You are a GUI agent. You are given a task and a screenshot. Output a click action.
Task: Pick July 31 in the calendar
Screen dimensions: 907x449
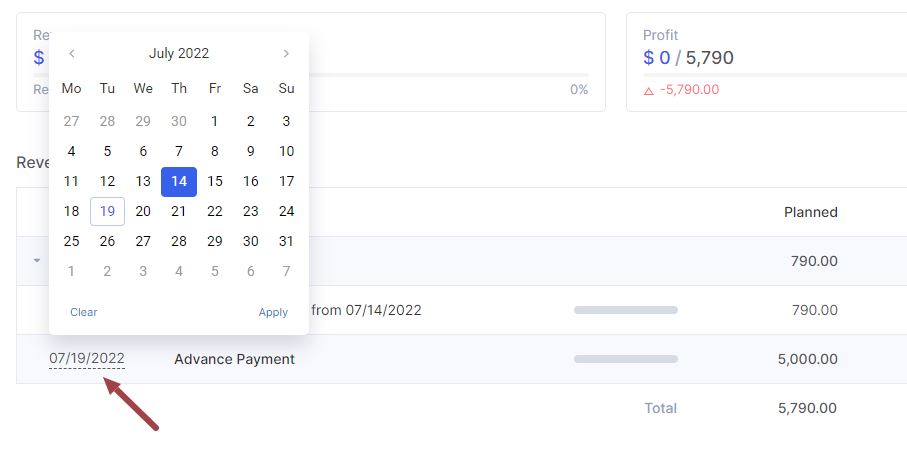point(286,241)
